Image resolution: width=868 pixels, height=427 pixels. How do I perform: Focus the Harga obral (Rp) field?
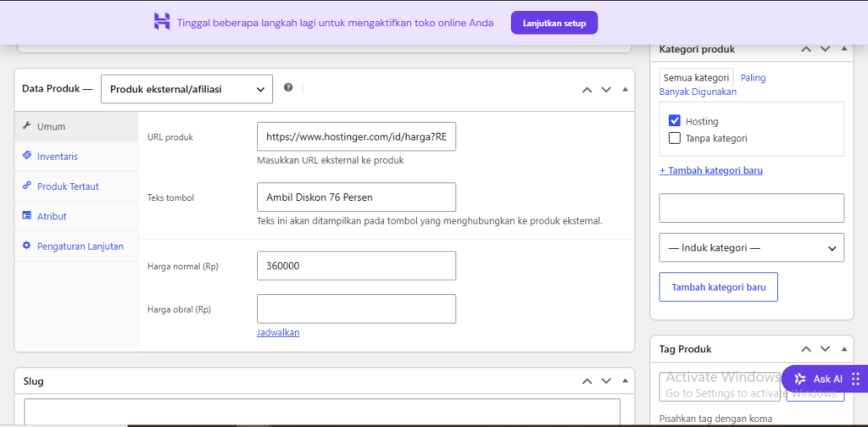pos(357,308)
